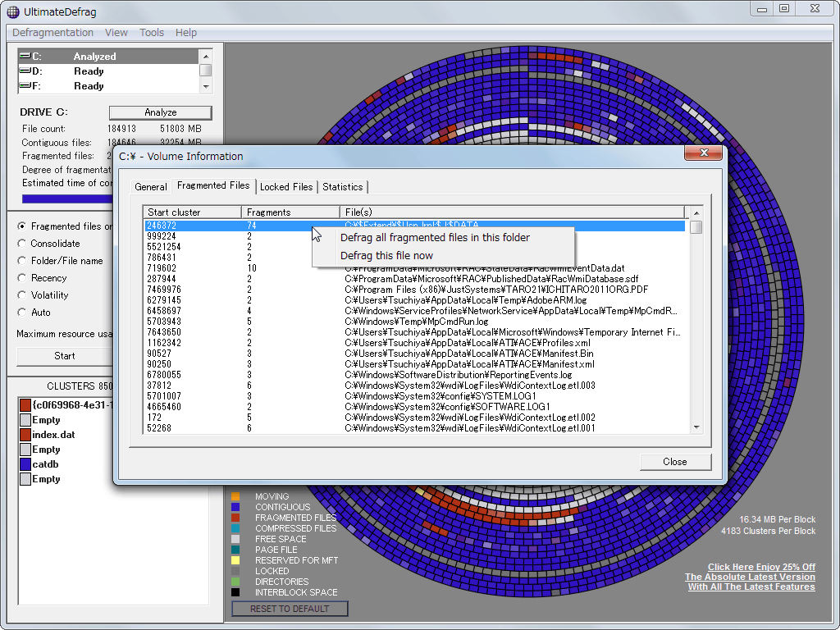
Task: Click the COMPRESSED FILES legend color swatch
Action: tap(235, 529)
